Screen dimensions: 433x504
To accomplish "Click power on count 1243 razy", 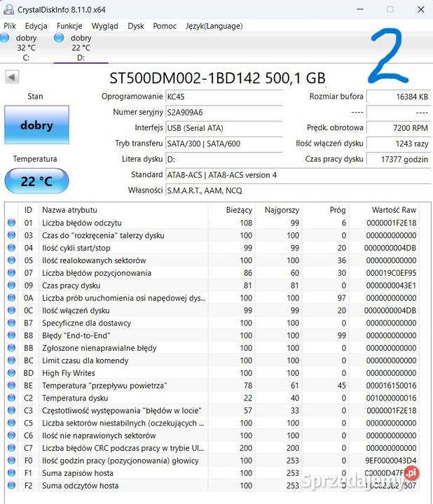I will point(399,143).
